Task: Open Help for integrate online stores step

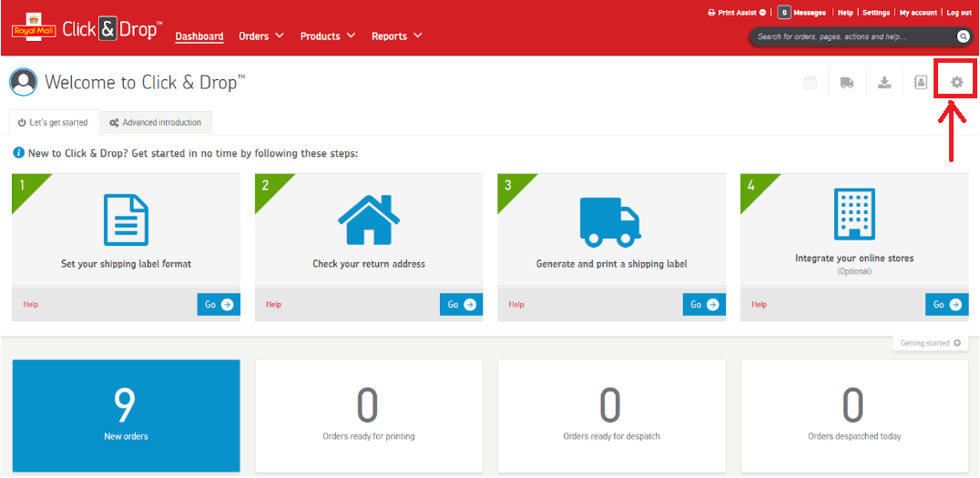Action: click(x=759, y=304)
